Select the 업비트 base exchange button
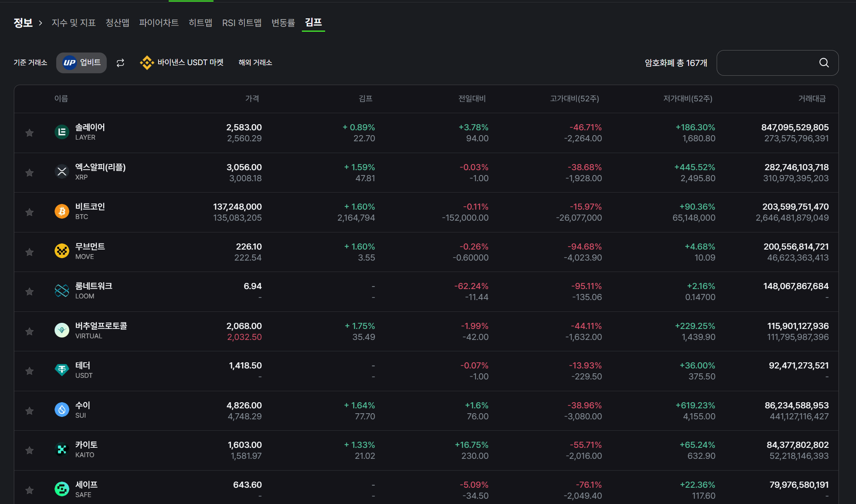The height and width of the screenshot is (504, 856). tap(81, 63)
